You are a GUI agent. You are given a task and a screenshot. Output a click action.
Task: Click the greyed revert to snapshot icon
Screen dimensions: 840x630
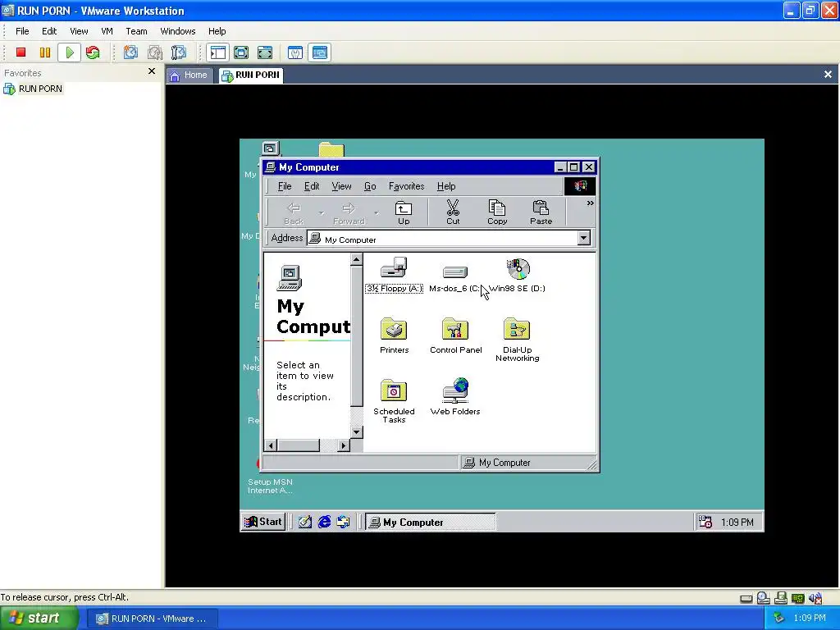click(155, 52)
